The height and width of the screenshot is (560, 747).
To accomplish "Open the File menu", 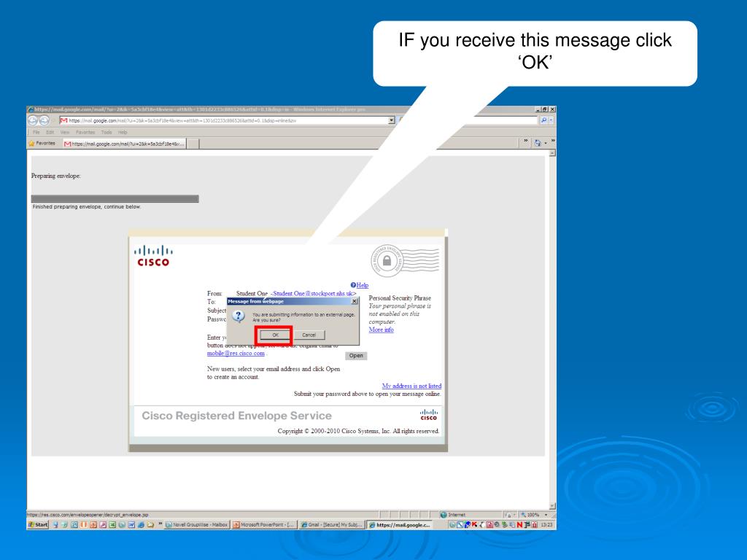I will click(36, 133).
